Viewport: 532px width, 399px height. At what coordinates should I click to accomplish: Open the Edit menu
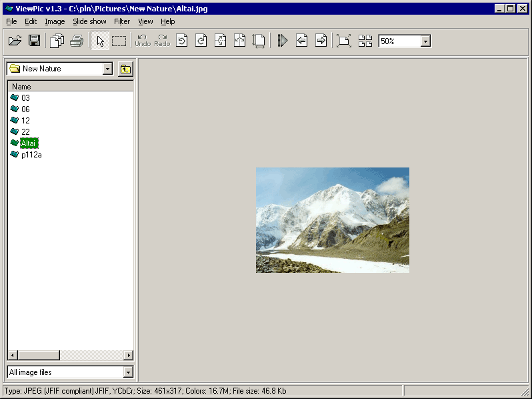click(x=31, y=21)
